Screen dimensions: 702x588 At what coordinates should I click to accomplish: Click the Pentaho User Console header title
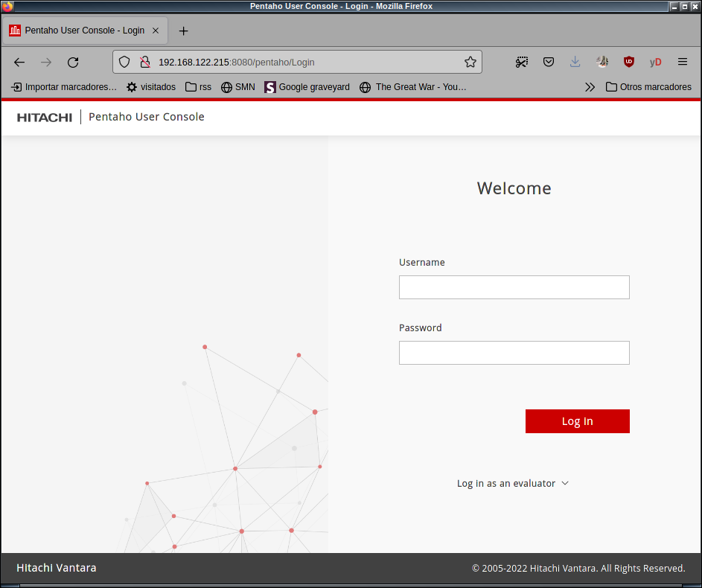(x=147, y=117)
